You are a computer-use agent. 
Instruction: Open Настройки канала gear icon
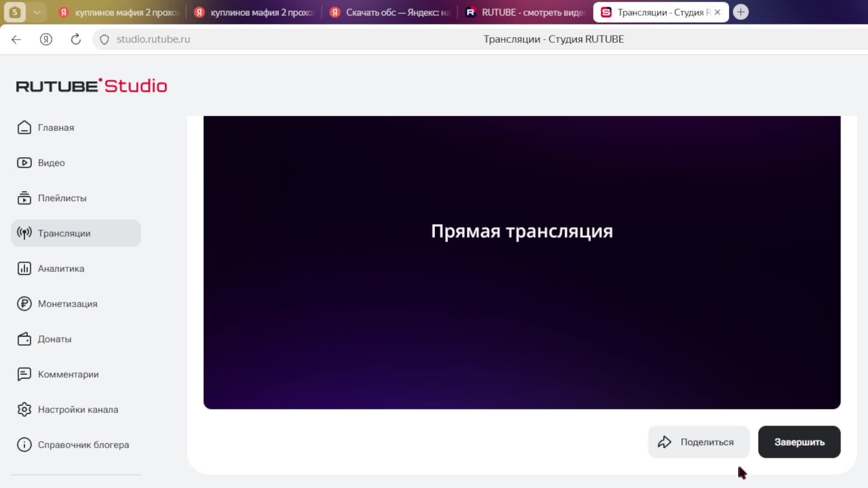pyautogui.click(x=24, y=409)
